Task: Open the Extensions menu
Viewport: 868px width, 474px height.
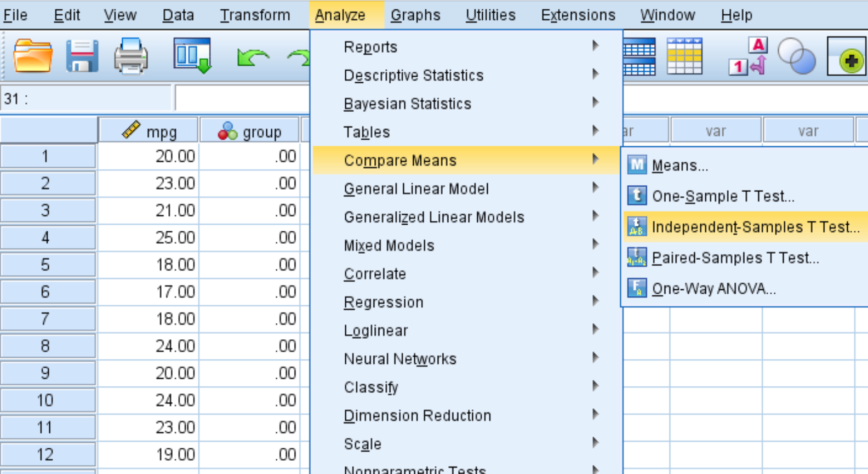Action: (x=578, y=15)
